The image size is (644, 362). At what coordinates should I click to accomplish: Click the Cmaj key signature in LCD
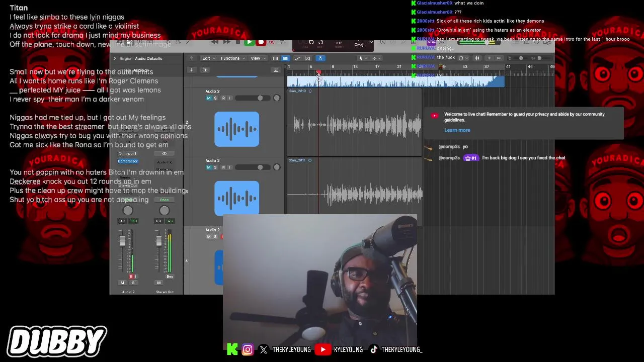(359, 45)
